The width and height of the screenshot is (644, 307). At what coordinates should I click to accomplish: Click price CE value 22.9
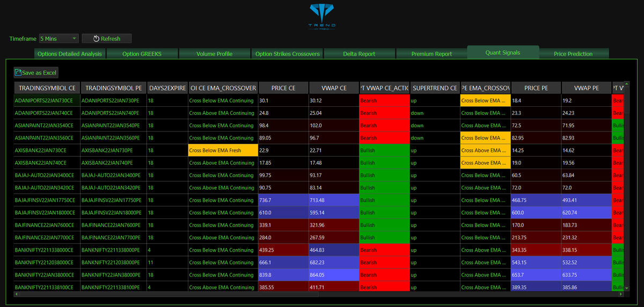(283, 150)
